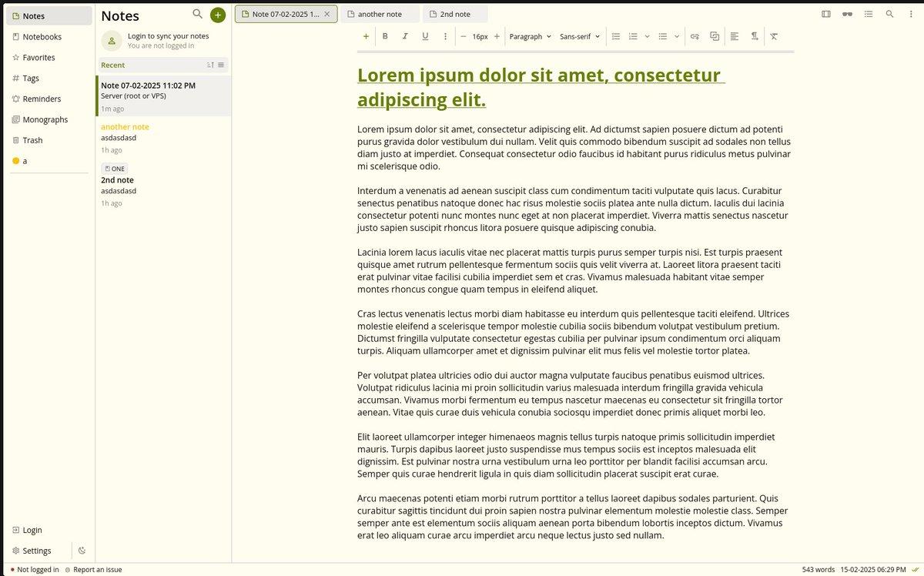Open the editor's three-dot menu at top right

(911, 14)
